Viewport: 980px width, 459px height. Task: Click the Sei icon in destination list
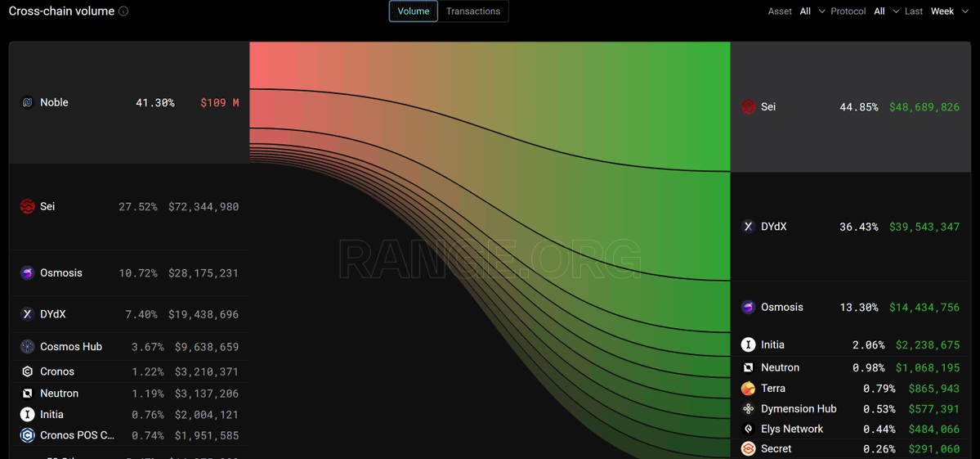click(748, 107)
